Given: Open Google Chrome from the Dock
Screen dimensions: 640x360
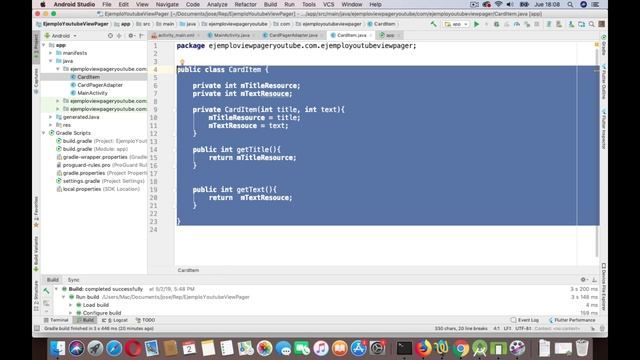Looking at the screenshot, I should coord(460,348).
